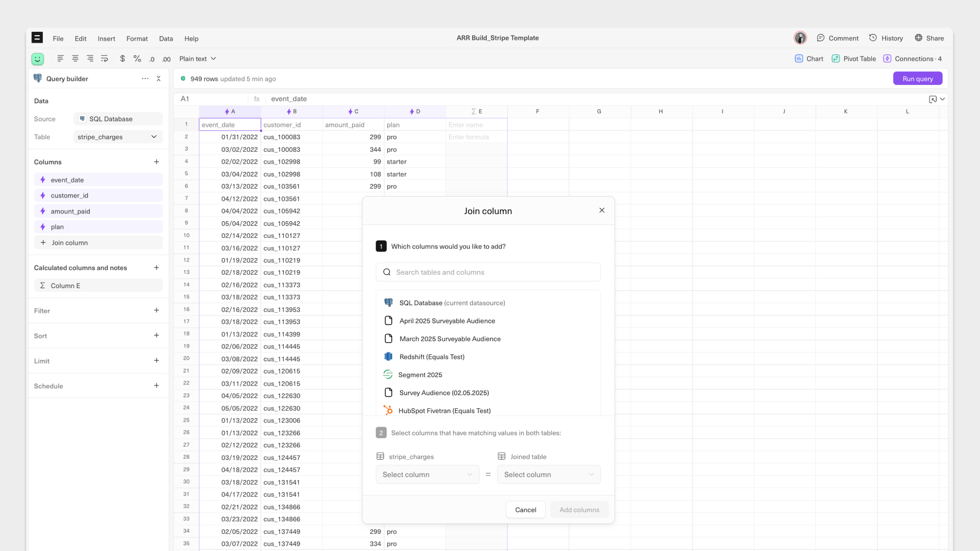Click the green smiley assistant icon
This screenshot has height=551, width=980.
[38, 59]
